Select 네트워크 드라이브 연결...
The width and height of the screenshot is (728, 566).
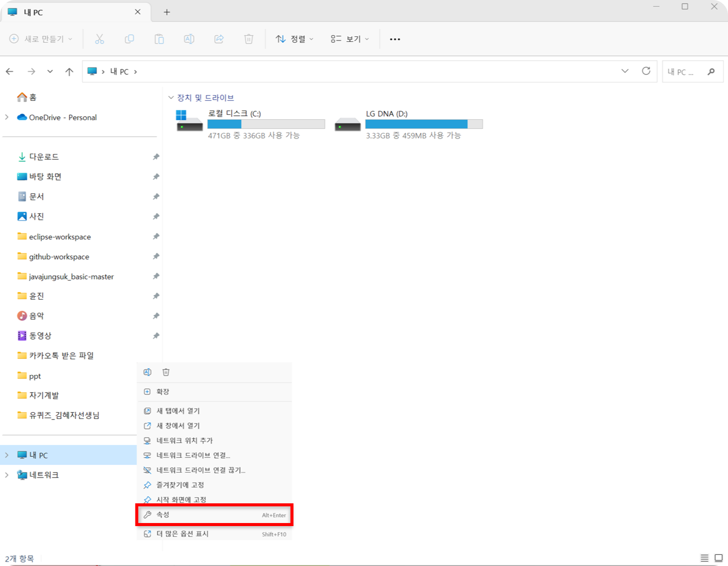[214, 455]
